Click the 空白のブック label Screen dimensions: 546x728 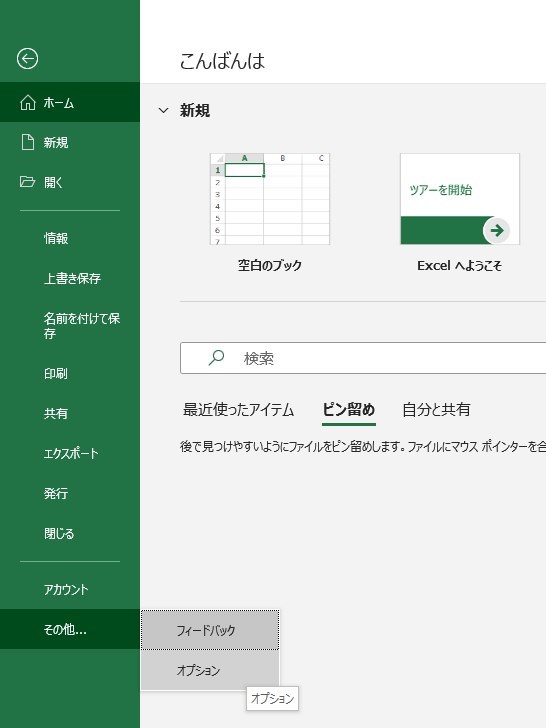pyautogui.click(x=270, y=265)
